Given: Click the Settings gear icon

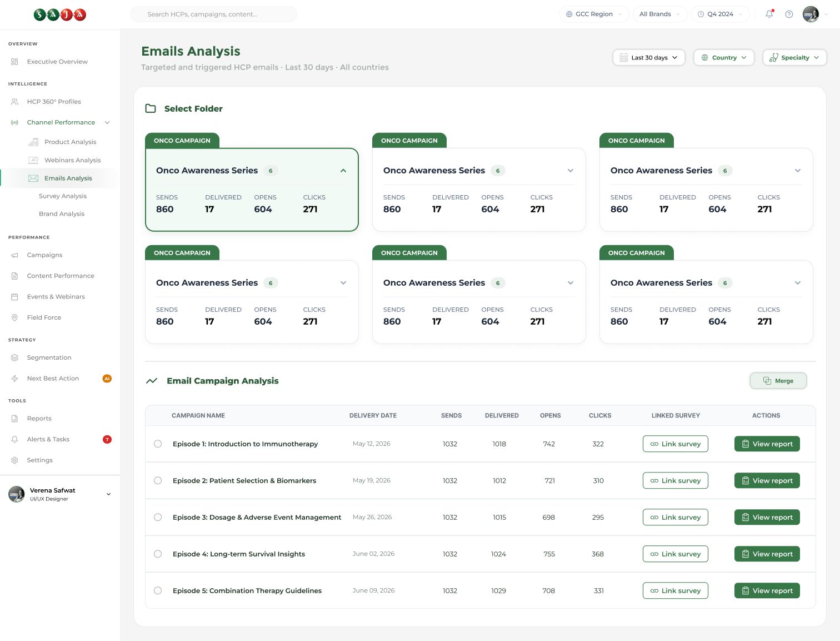Looking at the screenshot, I should point(14,460).
